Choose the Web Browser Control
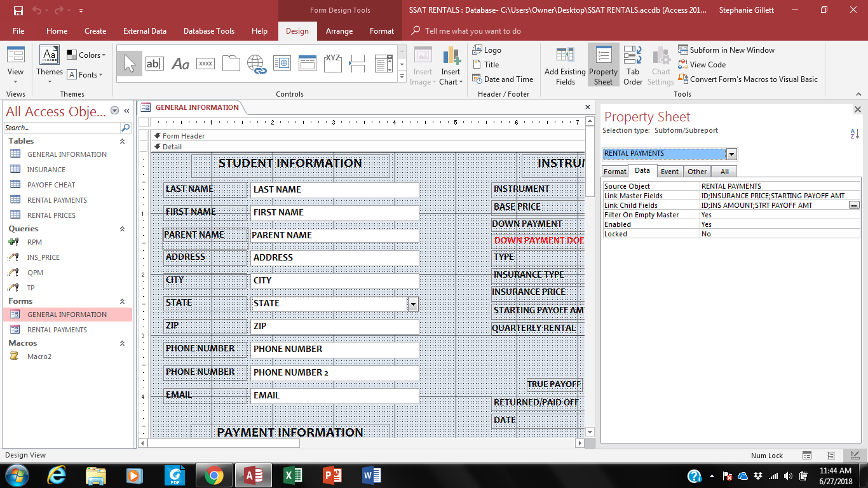This screenshot has width=868, height=488. [x=281, y=63]
